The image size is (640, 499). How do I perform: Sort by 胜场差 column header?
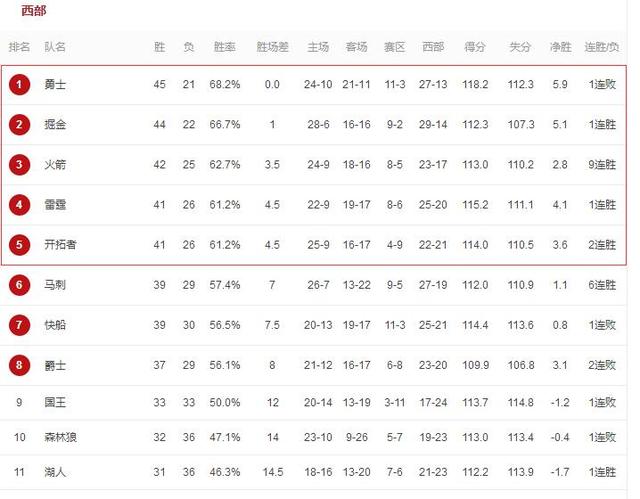[272, 47]
